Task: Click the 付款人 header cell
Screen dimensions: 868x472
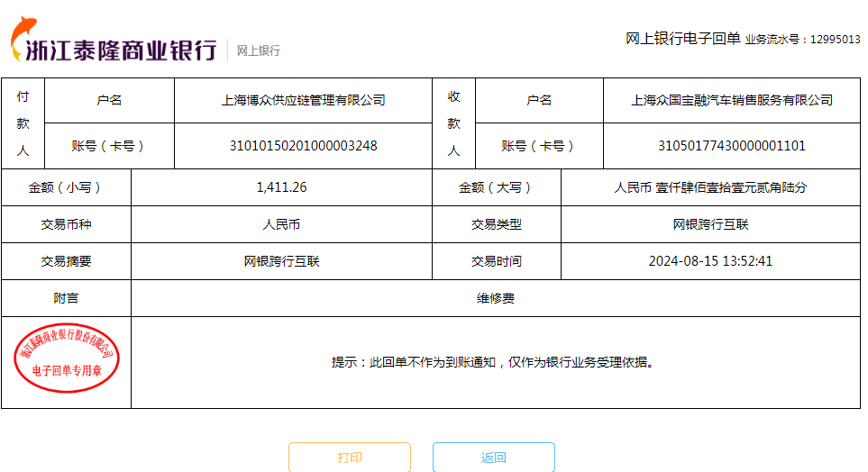Action: coord(23,123)
